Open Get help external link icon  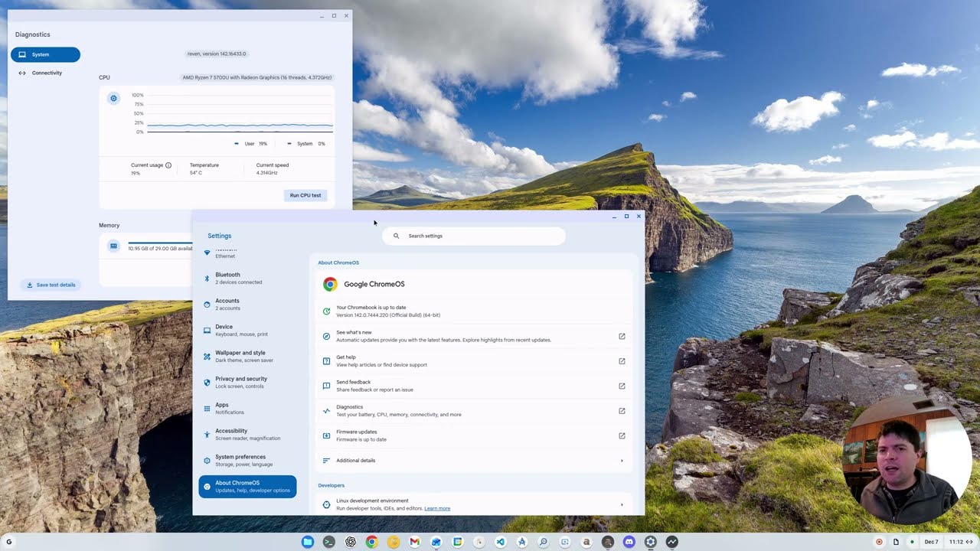pos(622,361)
